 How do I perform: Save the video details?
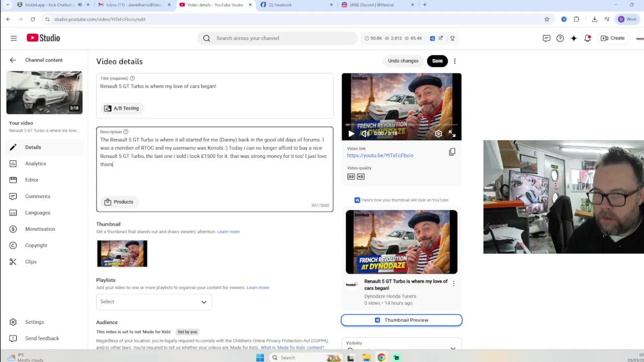tap(437, 61)
